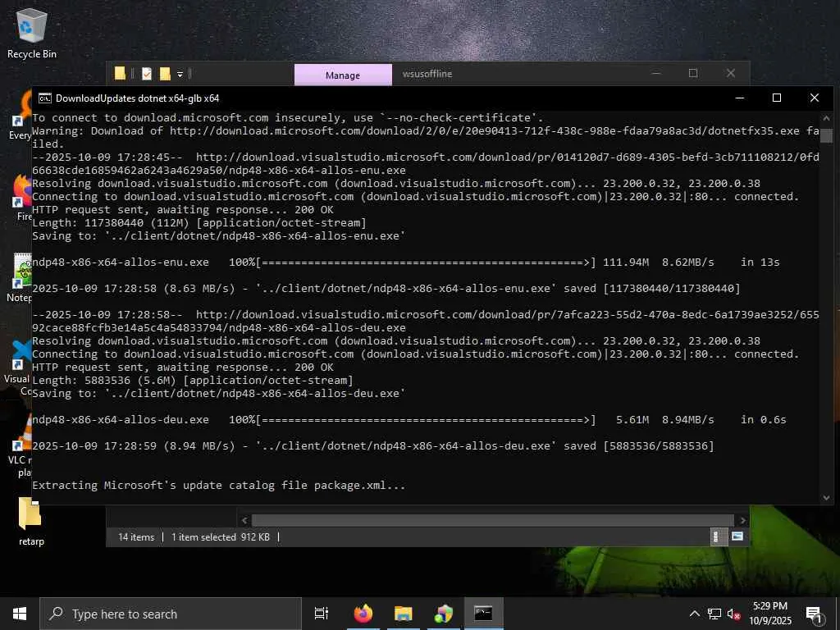Click the 'Extracting Microsoft's update catalog file' line
The width and height of the screenshot is (840, 630).
pyautogui.click(x=218, y=486)
